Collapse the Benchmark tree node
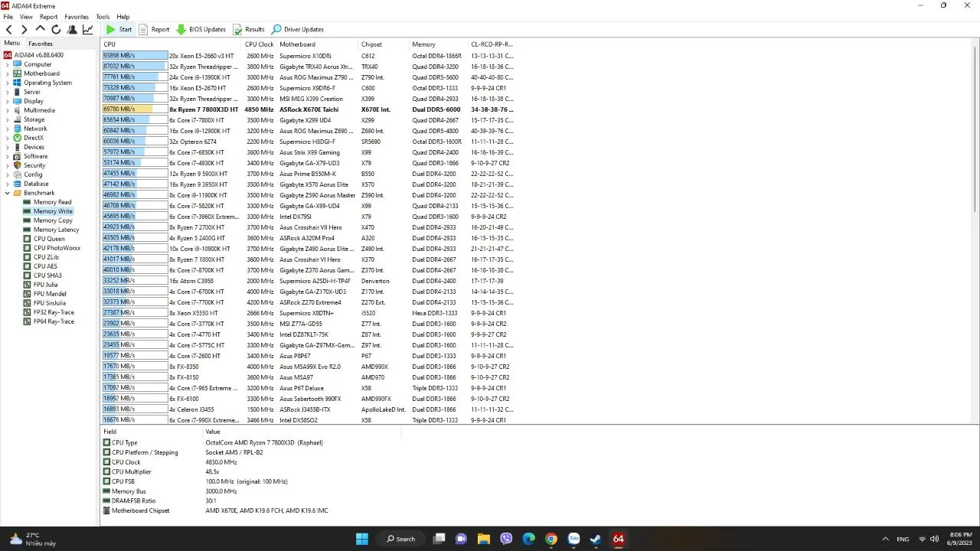The height and width of the screenshot is (551, 980). [x=8, y=193]
